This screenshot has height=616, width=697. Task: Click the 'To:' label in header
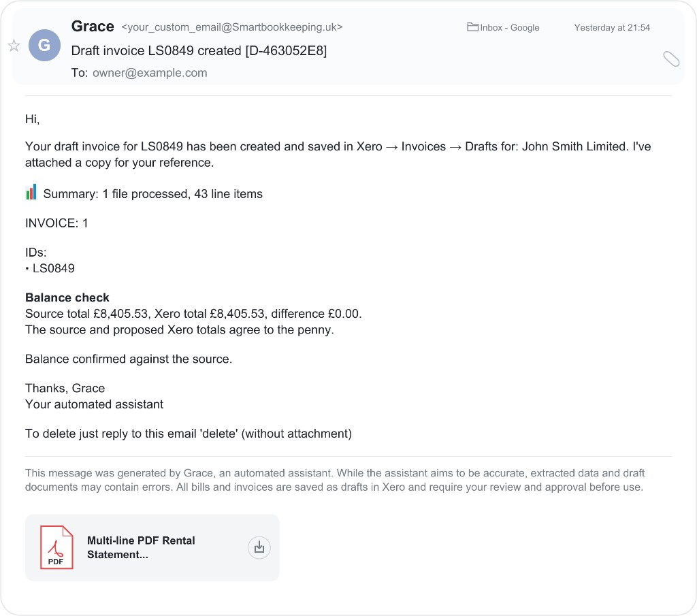80,73
